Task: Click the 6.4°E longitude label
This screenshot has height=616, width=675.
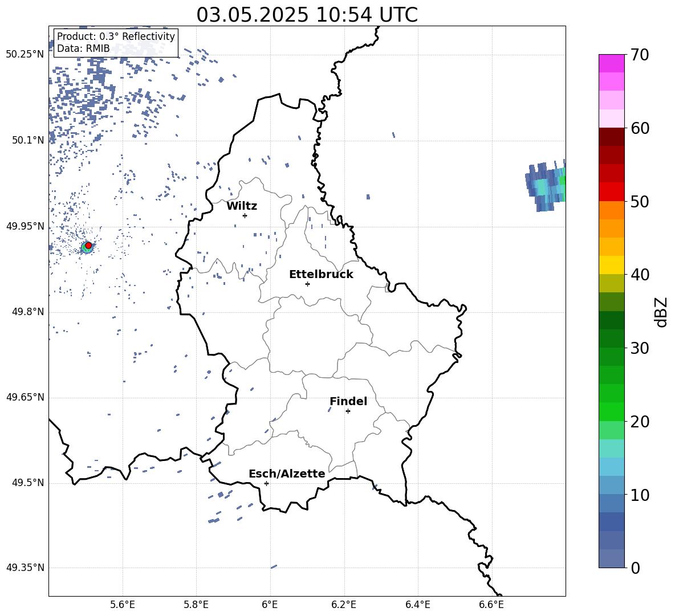Action: click(417, 605)
